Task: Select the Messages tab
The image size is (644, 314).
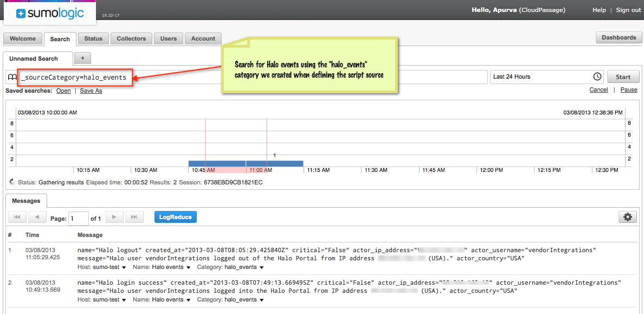Action: [x=26, y=201]
